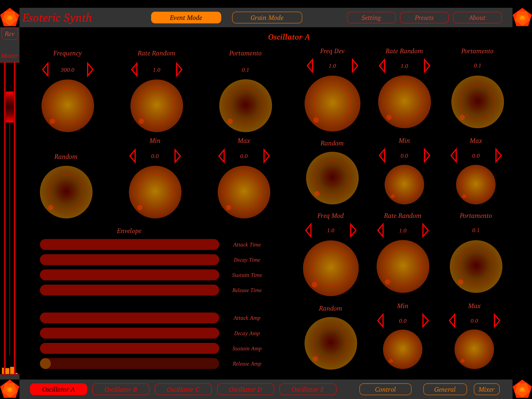Enable Grain Mode
The image size is (532, 399).
pos(267,18)
